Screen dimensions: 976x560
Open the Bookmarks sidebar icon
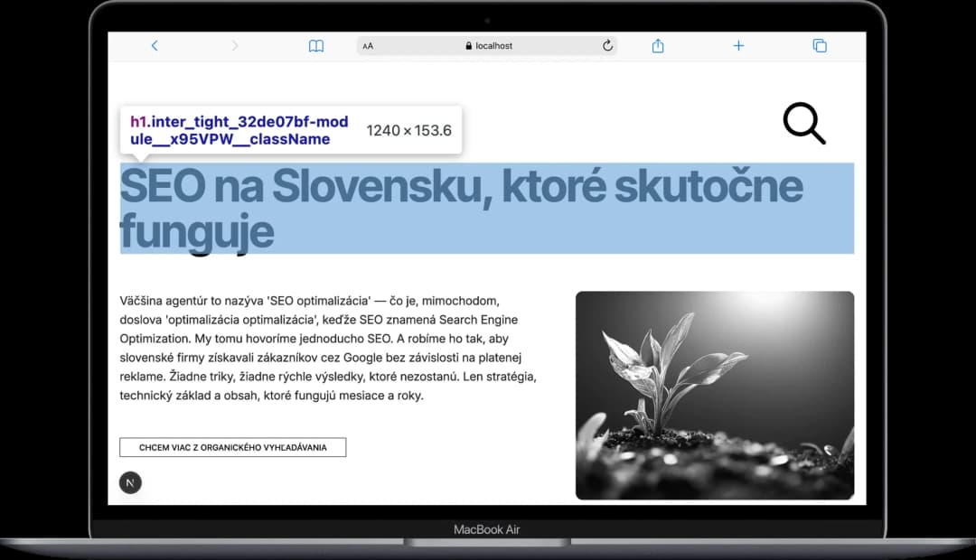[x=316, y=45]
